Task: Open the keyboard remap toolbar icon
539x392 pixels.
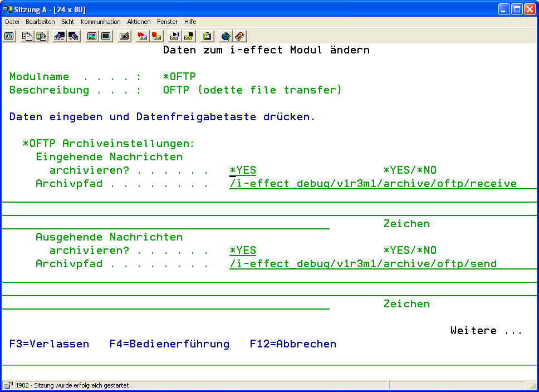Action: pos(125,36)
